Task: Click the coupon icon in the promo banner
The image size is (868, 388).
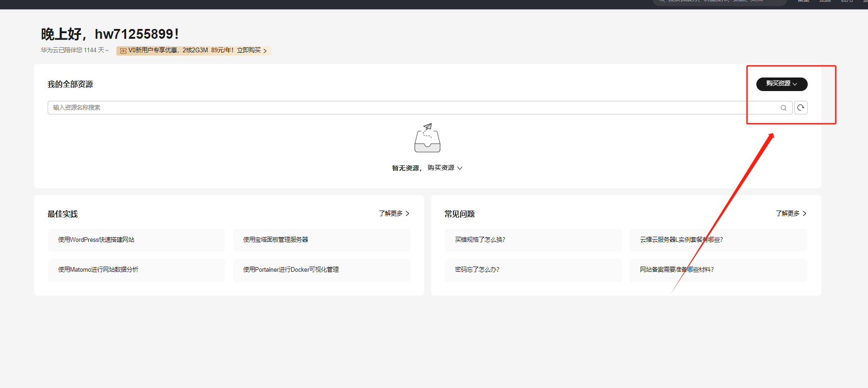Action: click(x=123, y=51)
